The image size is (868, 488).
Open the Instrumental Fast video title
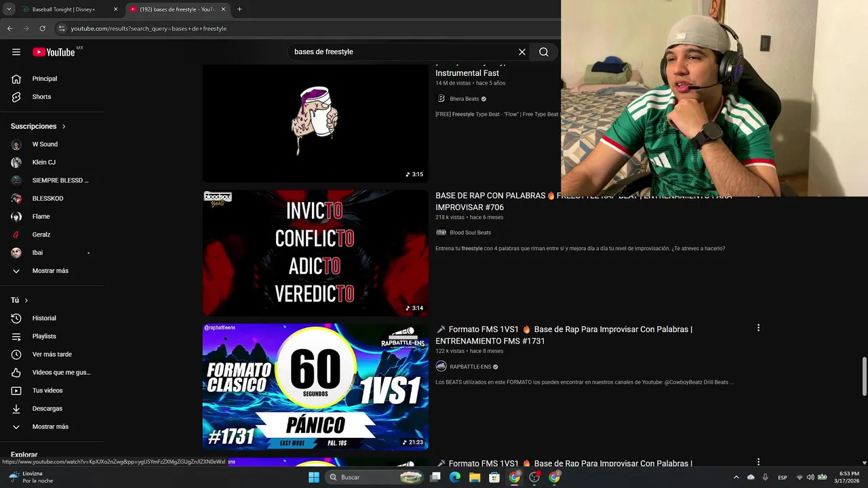pyautogui.click(x=467, y=73)
